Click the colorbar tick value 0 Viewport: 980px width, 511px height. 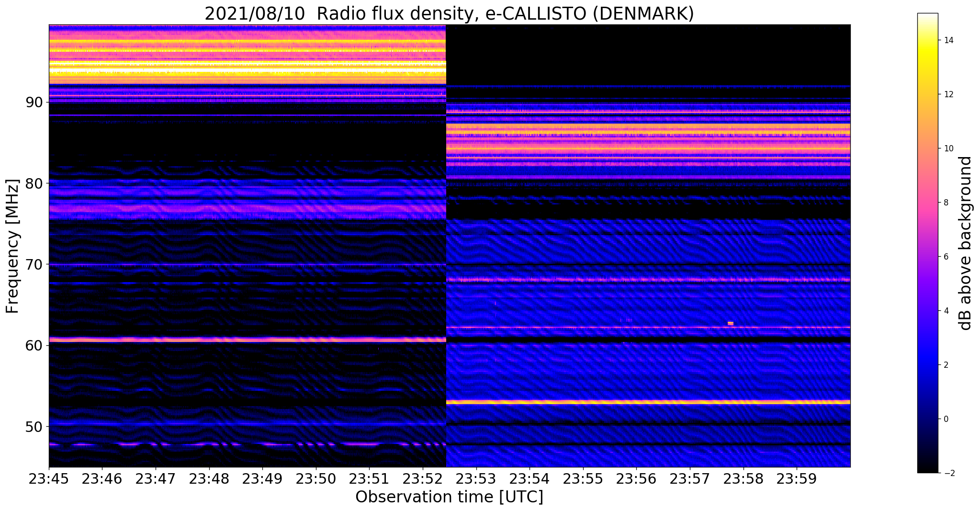pyautogui.click(x=946, y=419)
